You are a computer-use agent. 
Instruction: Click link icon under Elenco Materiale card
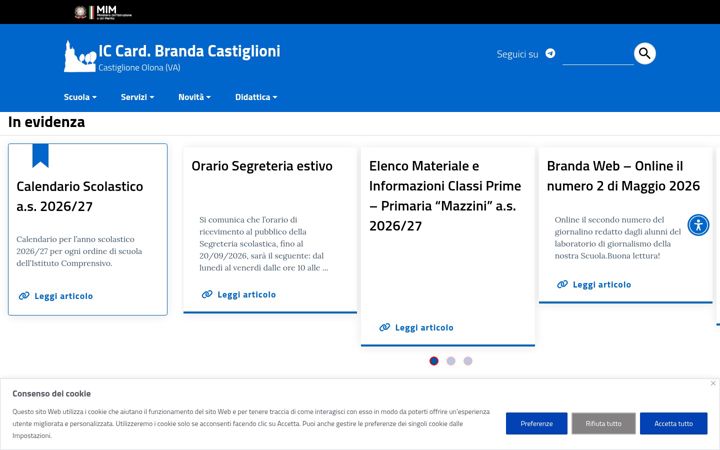pos(385,327)
